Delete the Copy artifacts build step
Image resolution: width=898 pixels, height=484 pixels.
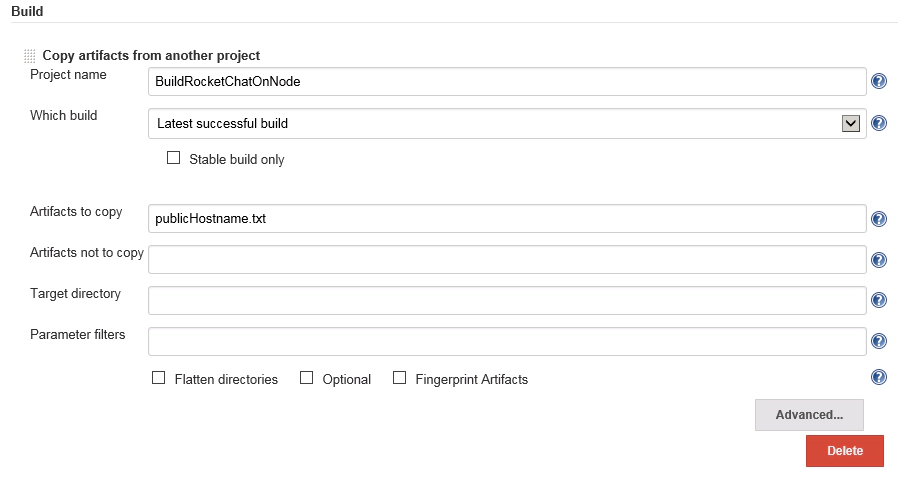[844, 451]
